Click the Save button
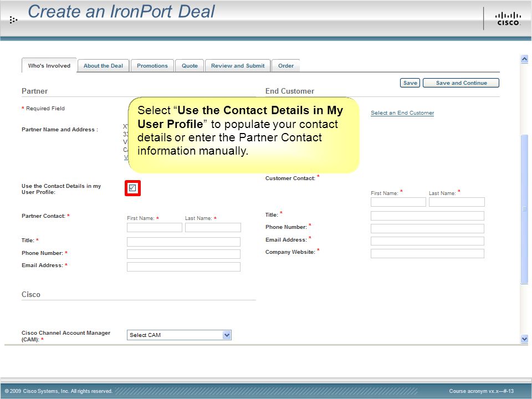532x399 pixels. click(410, 83)
